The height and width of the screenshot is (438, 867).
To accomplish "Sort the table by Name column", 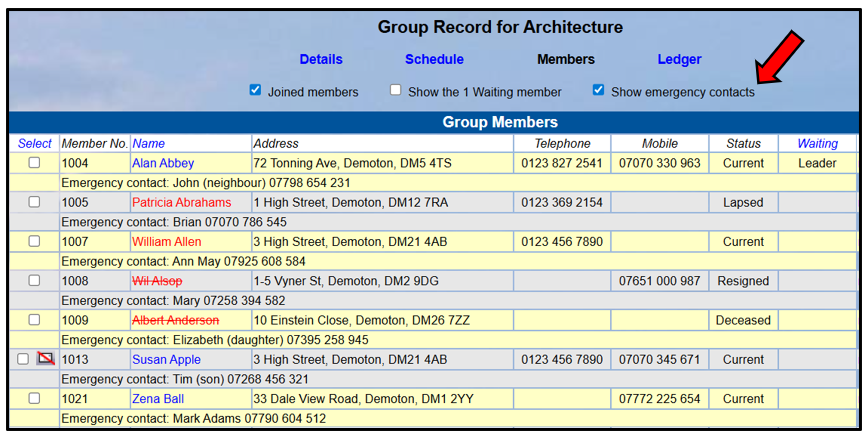I will point(148,144).
